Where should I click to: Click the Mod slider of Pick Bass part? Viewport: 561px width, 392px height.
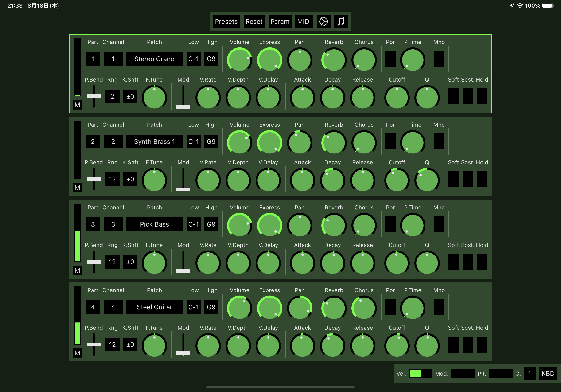coord(183,262)
